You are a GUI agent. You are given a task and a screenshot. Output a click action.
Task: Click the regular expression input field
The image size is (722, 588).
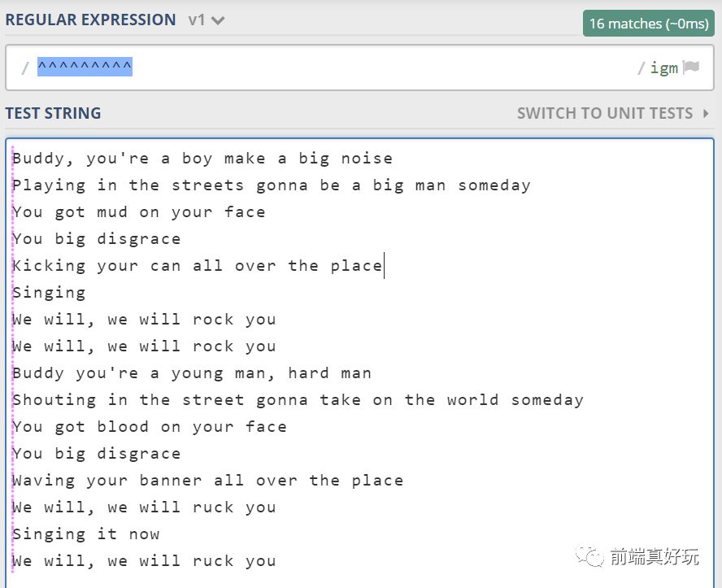click(x=359, y=68)
